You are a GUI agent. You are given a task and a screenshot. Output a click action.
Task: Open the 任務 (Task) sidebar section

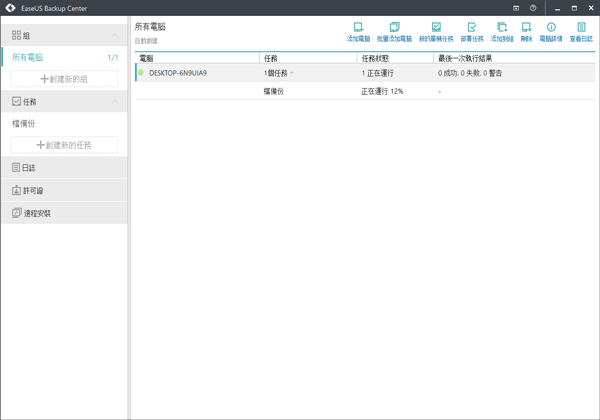(x=64, y=102)
